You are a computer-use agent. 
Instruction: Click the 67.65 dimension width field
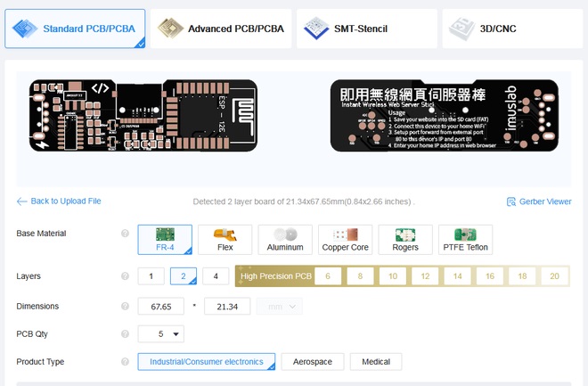[x=161, y=307]
